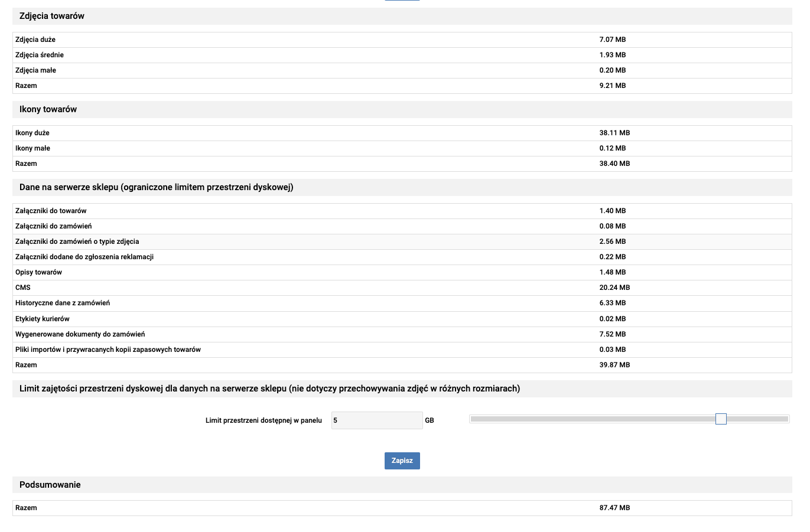
Task: Click the Pliki importów i kopii zapasowych row
Action: coord(402,350)
